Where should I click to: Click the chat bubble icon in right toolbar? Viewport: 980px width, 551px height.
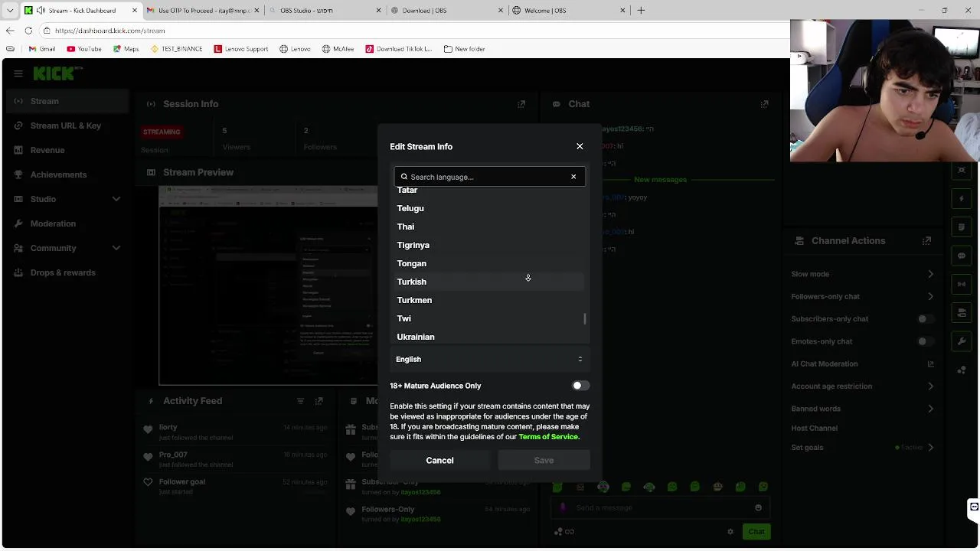click(x=962, y=256)
